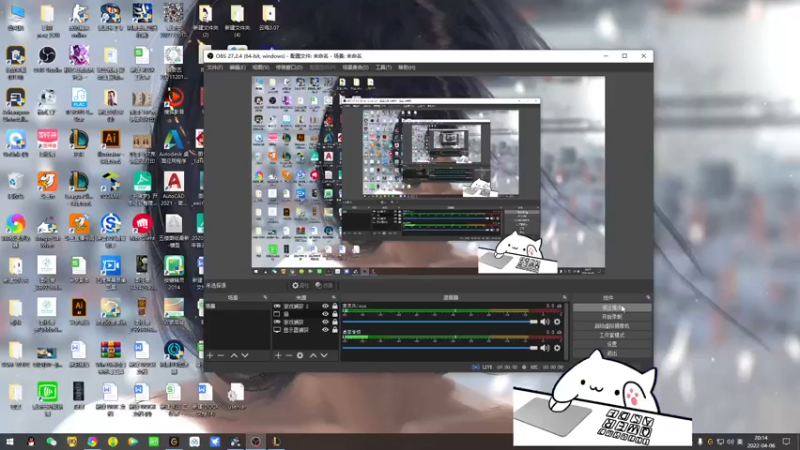Open source properties via the Sources toolbar gear

[300, 355]
